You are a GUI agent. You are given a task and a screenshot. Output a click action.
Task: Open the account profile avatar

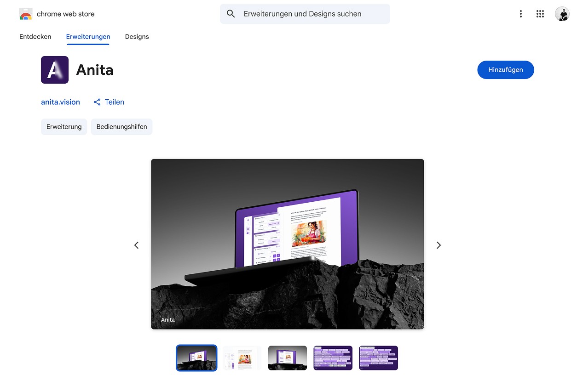click(x=562, y=14)
